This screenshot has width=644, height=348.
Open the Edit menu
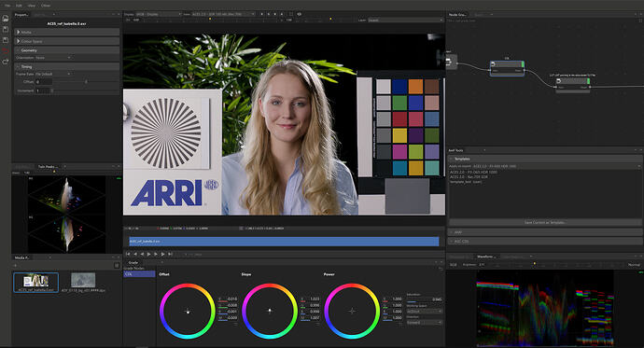[x=19, y=6]
